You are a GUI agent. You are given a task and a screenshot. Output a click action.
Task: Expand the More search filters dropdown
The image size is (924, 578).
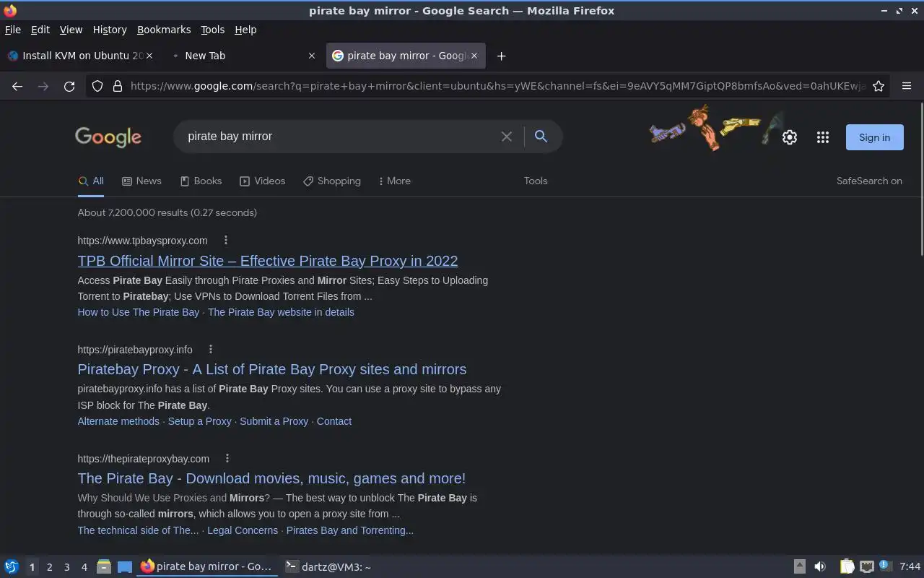tap(395, 181)
